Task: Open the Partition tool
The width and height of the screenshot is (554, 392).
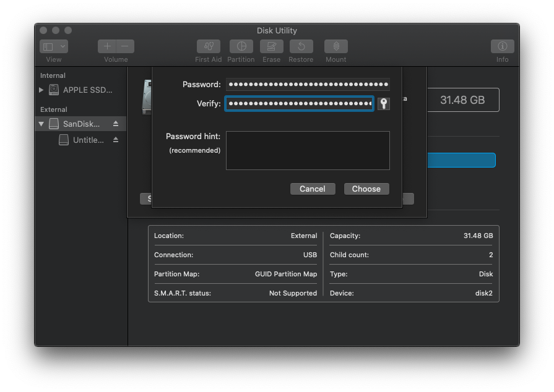Action: point(241,46)
